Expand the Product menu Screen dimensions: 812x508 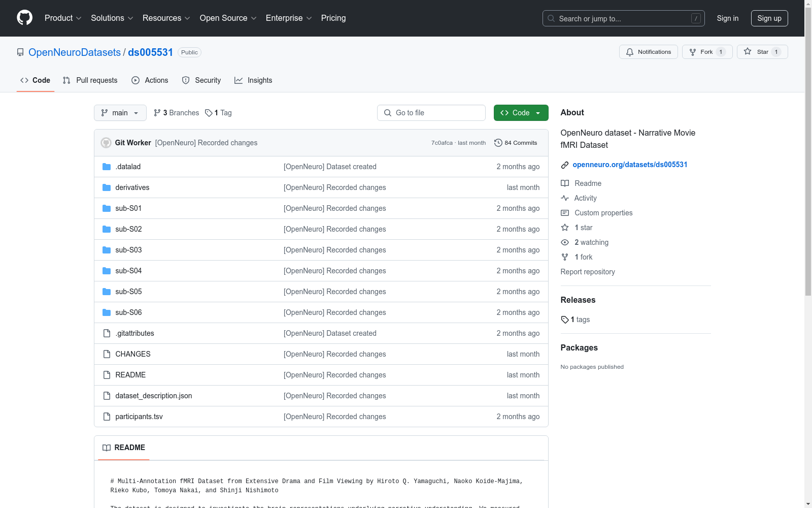[63, 18]
